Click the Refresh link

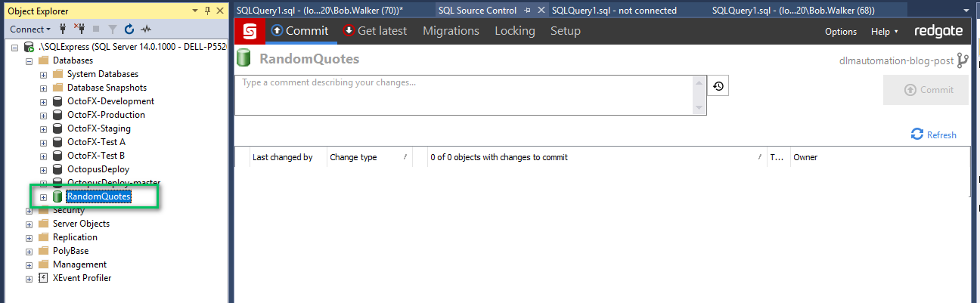tap(934, 134)
